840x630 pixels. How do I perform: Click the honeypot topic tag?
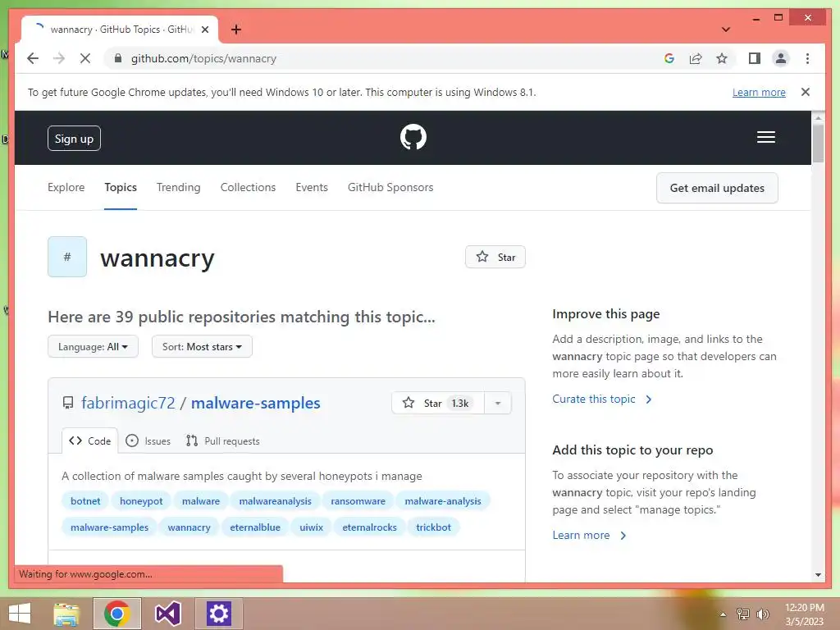[x=141, y=501]
